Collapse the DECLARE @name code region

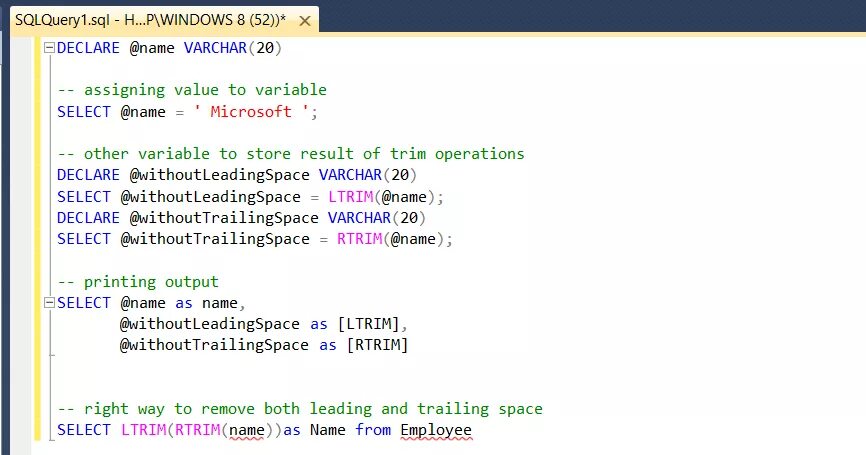tap(49, 47)
